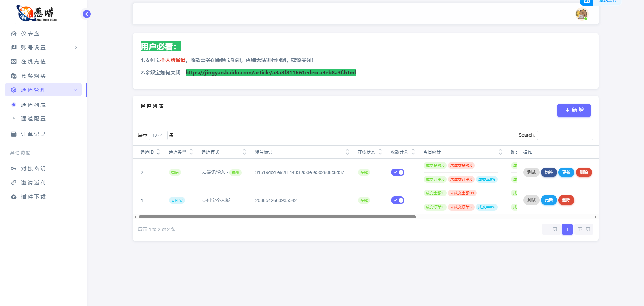Open the Baidu jingyan article link

pos(270,73)
